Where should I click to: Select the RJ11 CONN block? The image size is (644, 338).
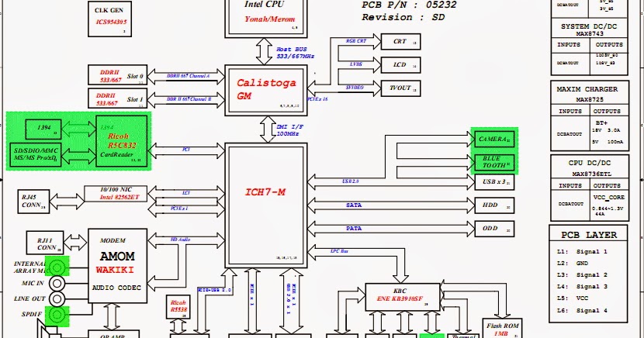point(45,243)
